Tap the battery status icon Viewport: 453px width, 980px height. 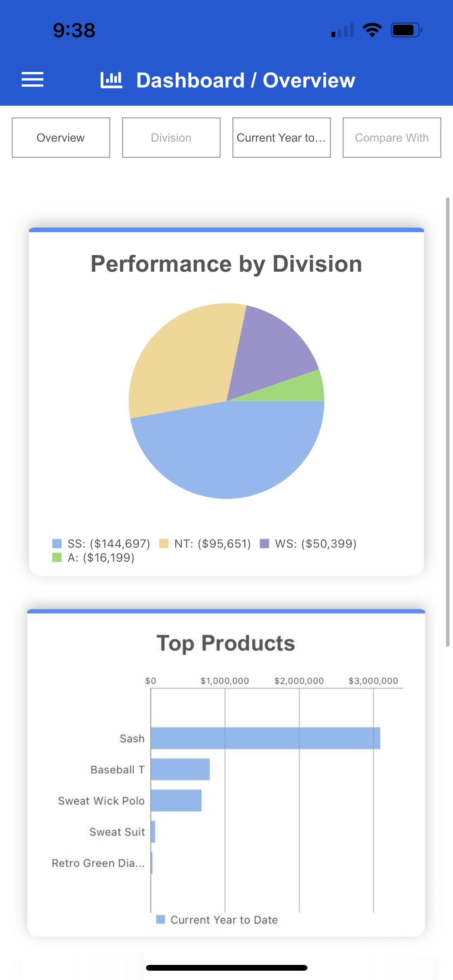click(x=406, y=30)
